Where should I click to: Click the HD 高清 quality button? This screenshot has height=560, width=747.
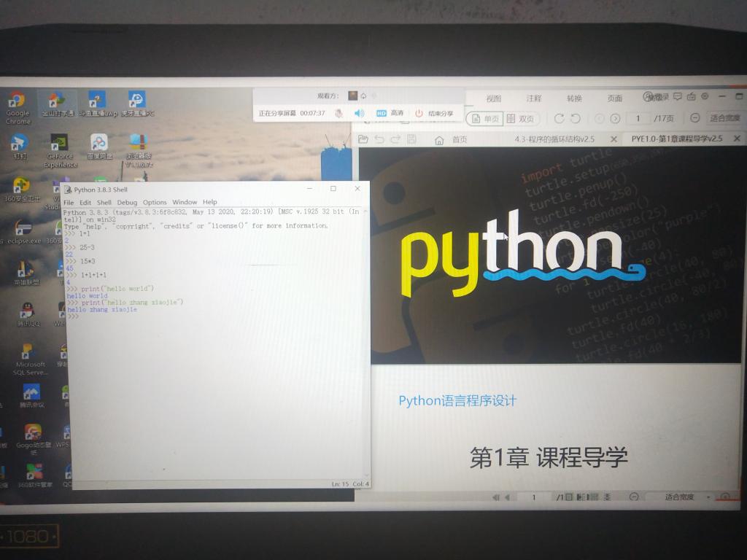pos(390,113)
